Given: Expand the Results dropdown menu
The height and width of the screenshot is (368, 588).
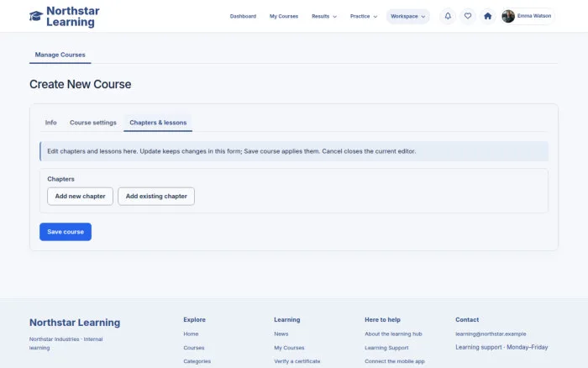Looking at the screenshot, I should (x=324, y=16).
